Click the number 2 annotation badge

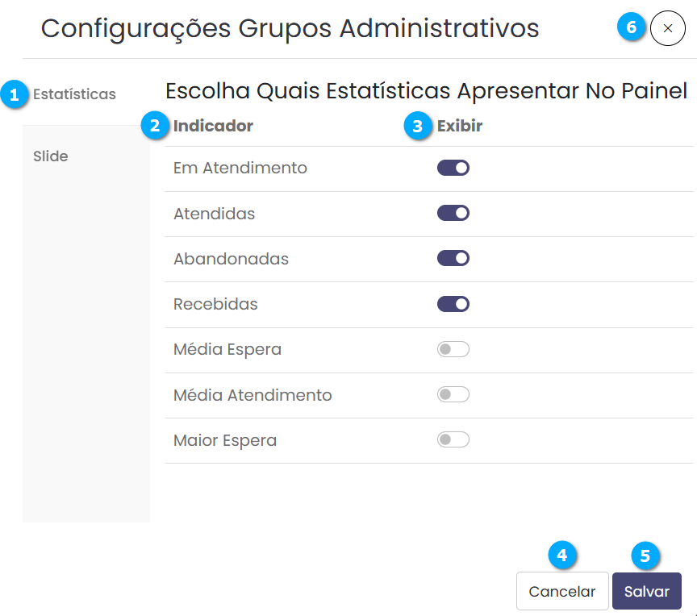click(155, 126)
